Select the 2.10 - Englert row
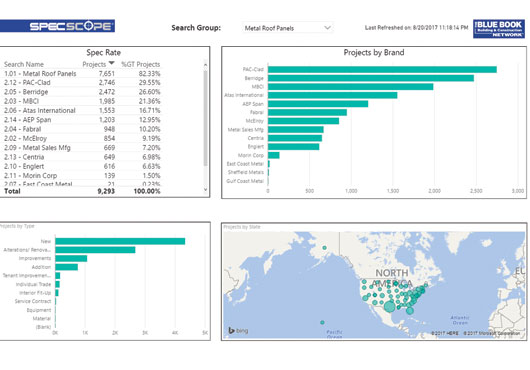The width and height of the screenshot is (530, 370). pyautogui.click(x=82, y=166)
